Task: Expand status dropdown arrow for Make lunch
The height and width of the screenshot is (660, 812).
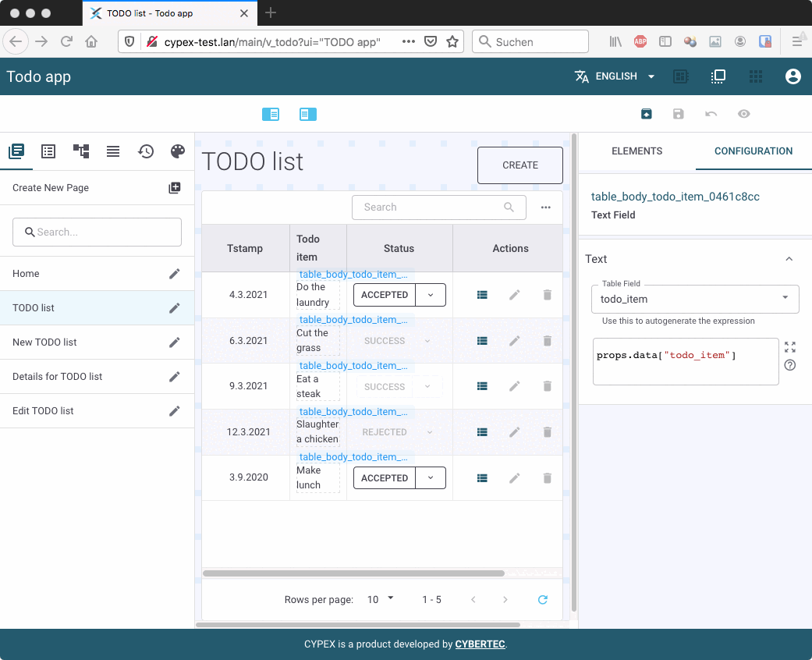Action: [x=431, y=477]
